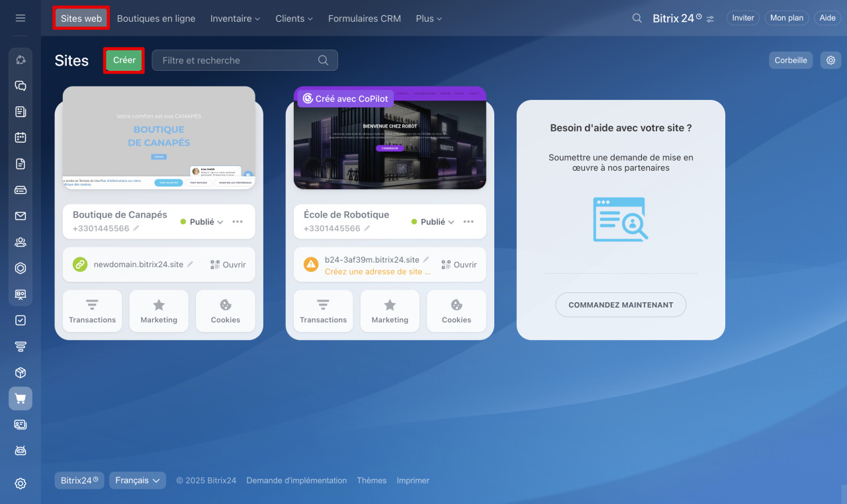The height and width of the screenshot is (504, 847).
Task: Open the robot automation sidebar icon
Action: (x=21, y=450)
